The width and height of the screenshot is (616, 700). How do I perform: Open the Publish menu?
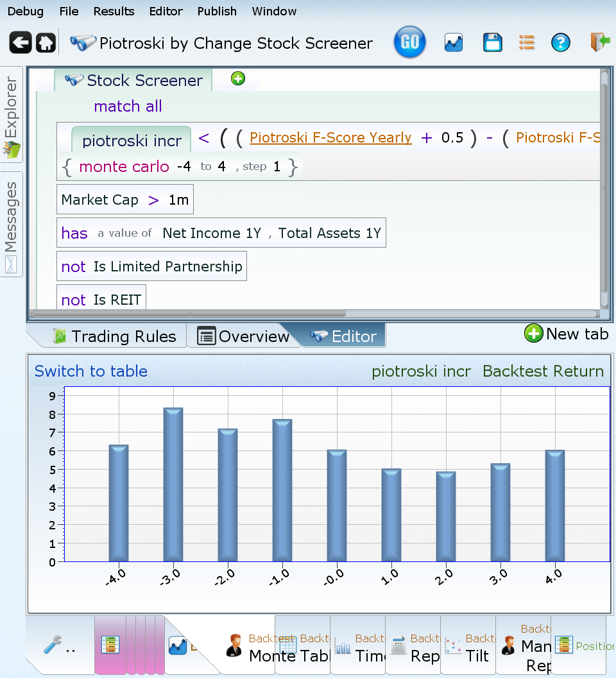[217, 12]
